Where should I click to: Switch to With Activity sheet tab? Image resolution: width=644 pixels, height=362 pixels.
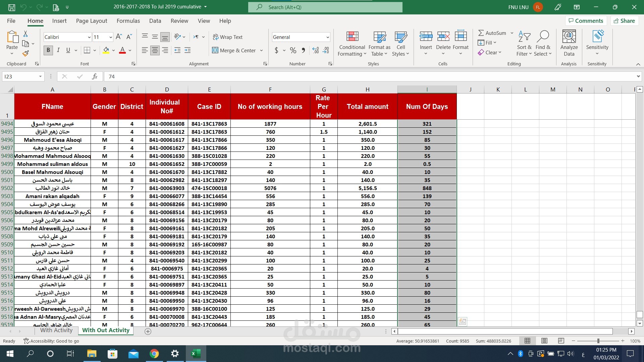[x=56, y=330]
